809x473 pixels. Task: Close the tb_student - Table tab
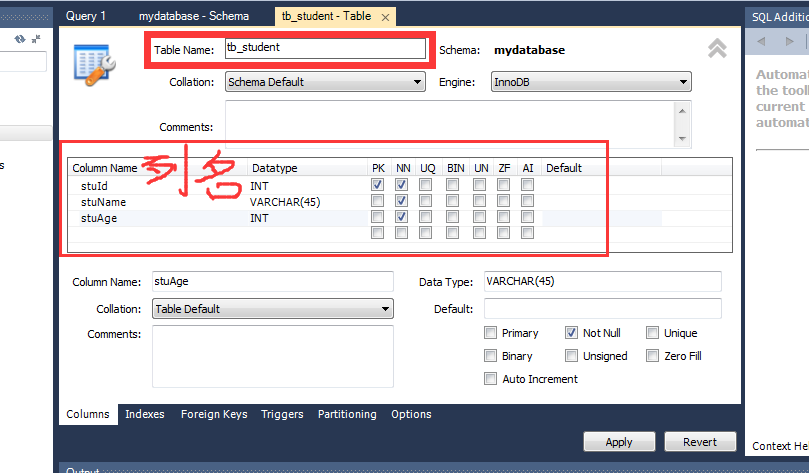coord(385,18)
